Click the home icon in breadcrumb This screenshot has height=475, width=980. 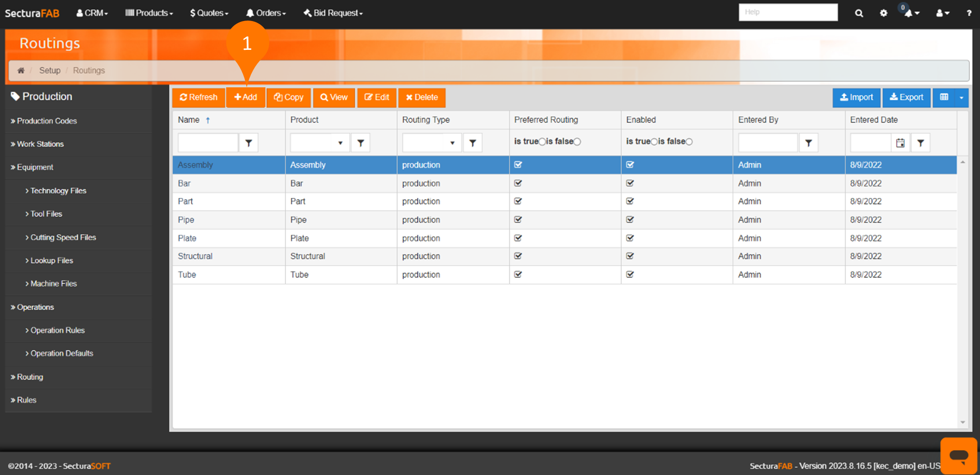[21, 70]
